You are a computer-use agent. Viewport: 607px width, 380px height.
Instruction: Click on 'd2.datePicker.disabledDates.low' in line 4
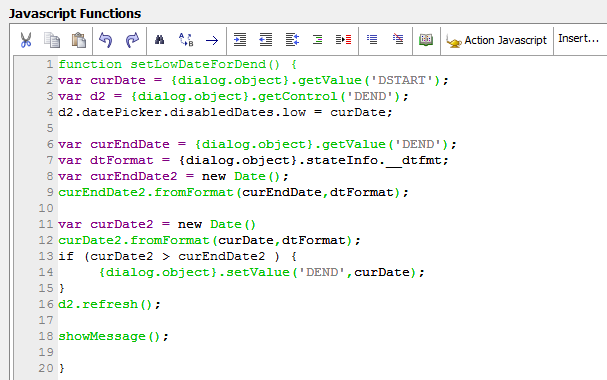click(x=182, y=112)
